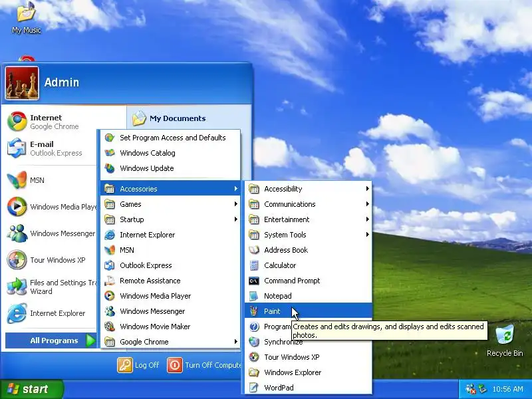Open Command Prompt
The height and width of the screenshot is (399, 532).
[x=309, y=281]
